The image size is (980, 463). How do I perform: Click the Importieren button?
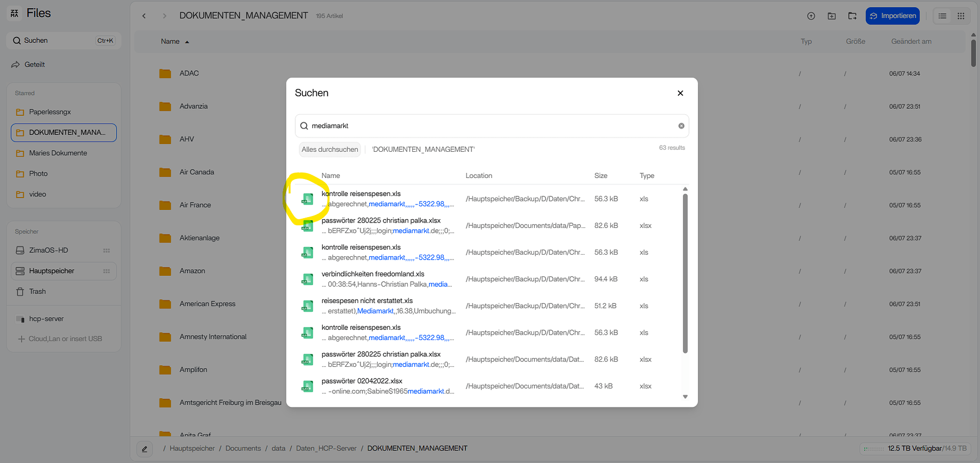point(893,16)
